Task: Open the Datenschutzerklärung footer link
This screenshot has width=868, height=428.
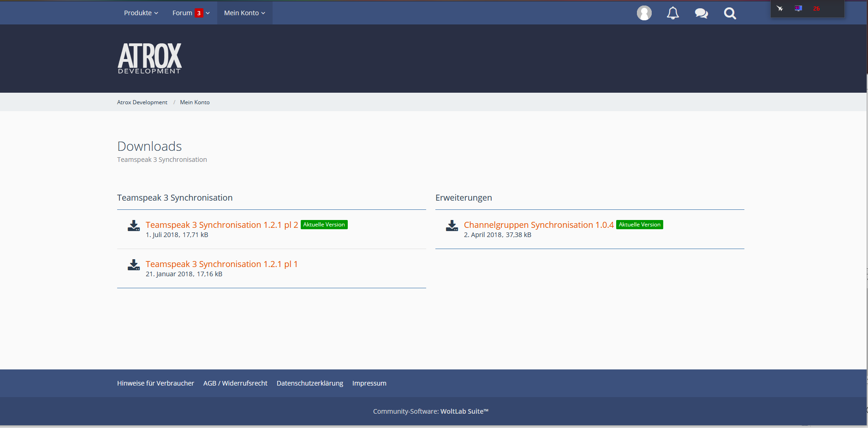Action: coord(309,383)
